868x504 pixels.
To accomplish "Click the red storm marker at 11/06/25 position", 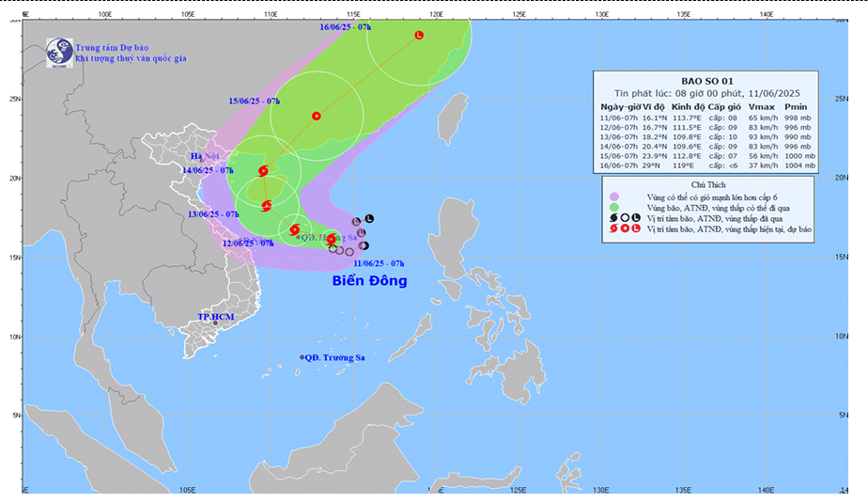I will 331,240.
